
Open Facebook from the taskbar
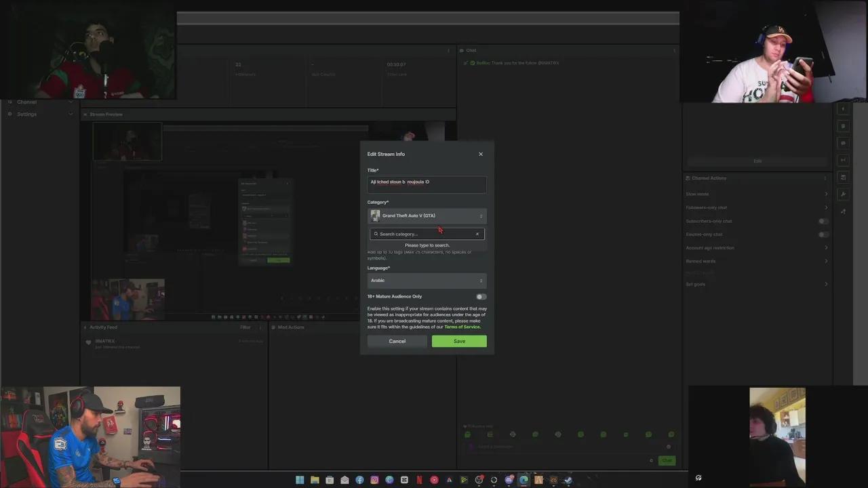tap(359, 480)
